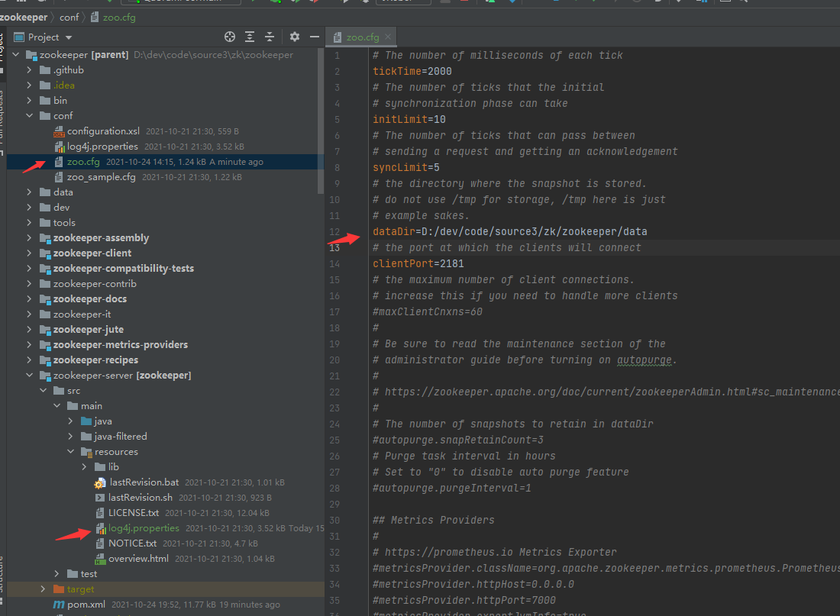
Task: Place cursor on syncLimit=5 line
Action: click(x=406, y=168)
